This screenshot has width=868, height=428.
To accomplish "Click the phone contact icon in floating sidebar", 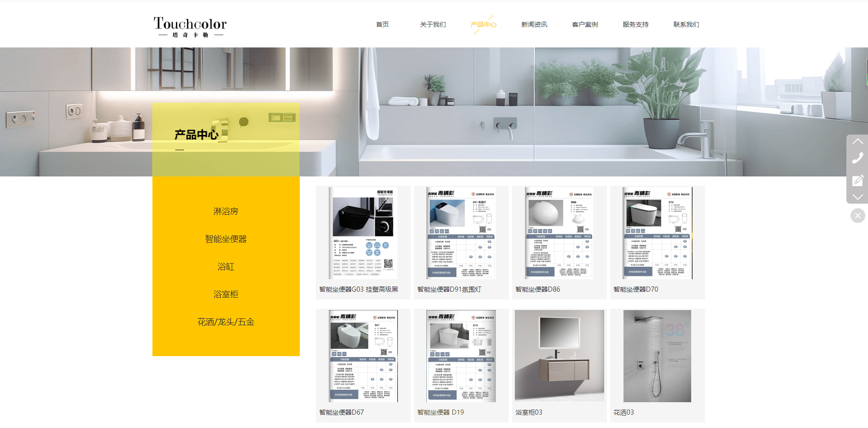I will pyautogui.click(x=857, y=158).
